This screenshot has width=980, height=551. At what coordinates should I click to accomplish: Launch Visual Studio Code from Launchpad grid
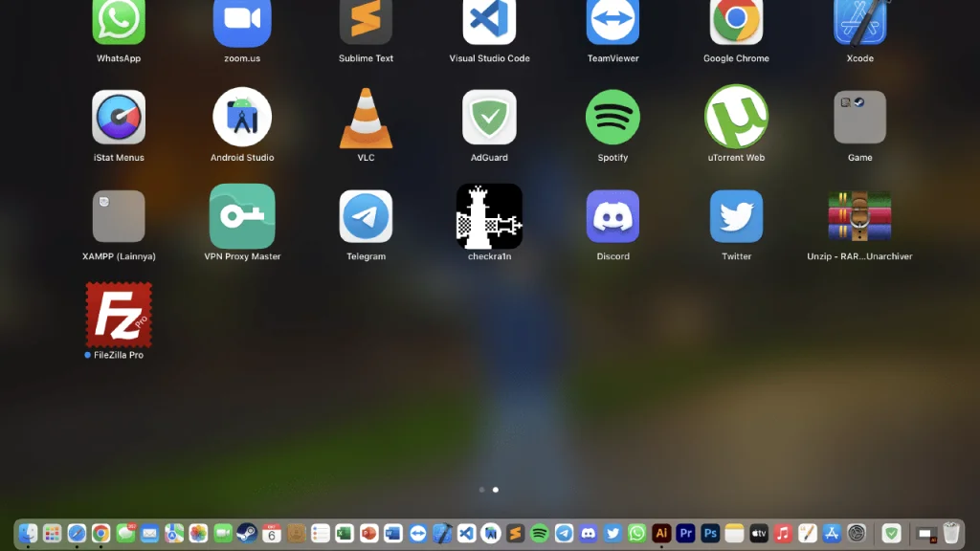click(x=489, y=22)
